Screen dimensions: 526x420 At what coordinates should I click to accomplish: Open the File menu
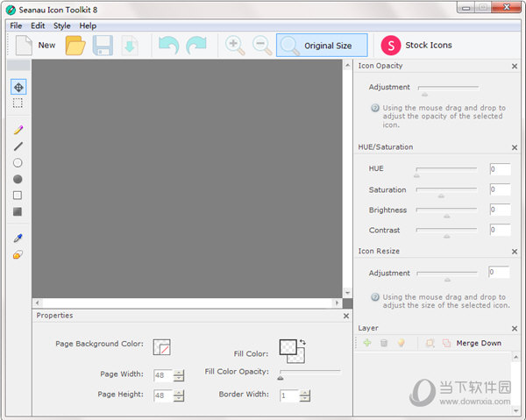pyautogui.click(x=16, y=25)
